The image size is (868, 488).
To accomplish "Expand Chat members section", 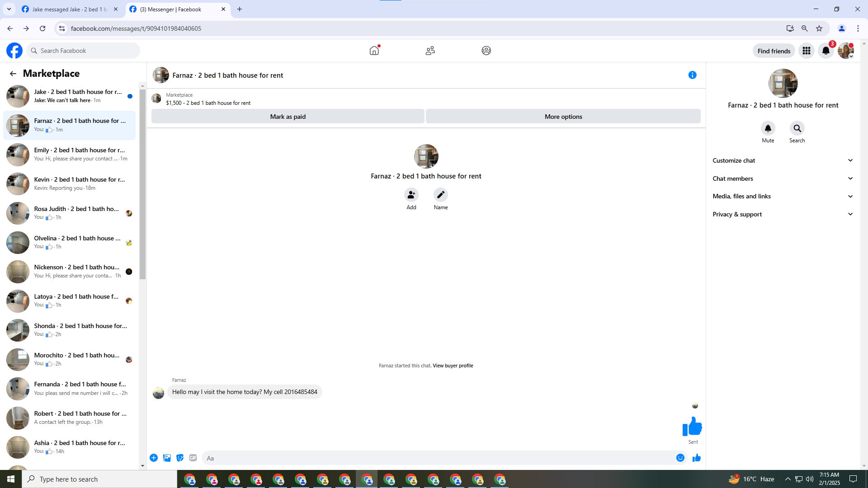I will 783,178.
